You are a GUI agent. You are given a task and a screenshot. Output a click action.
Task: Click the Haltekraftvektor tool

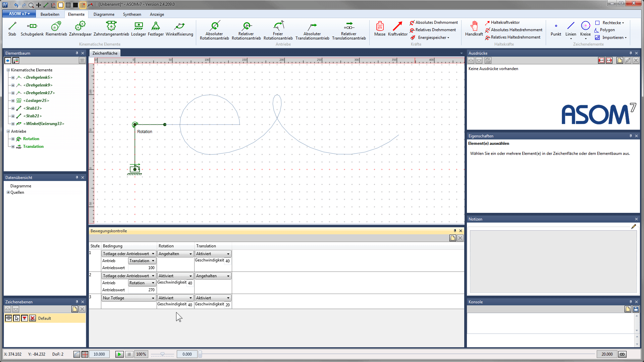click(502, 22)
